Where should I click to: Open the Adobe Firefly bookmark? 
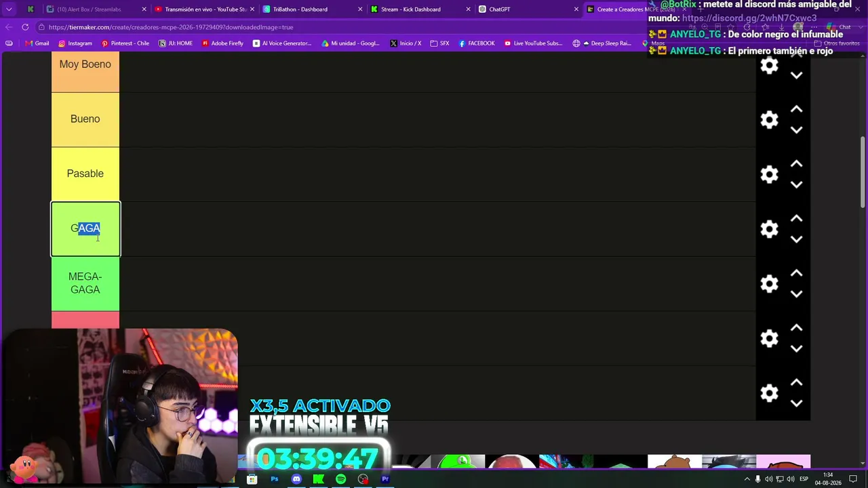[x=222, y=43]
